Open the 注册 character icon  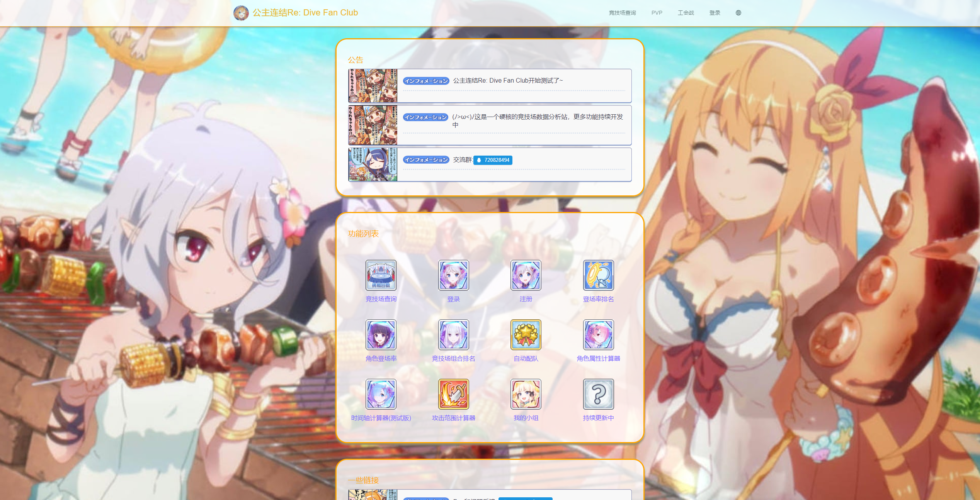point(526,275)
